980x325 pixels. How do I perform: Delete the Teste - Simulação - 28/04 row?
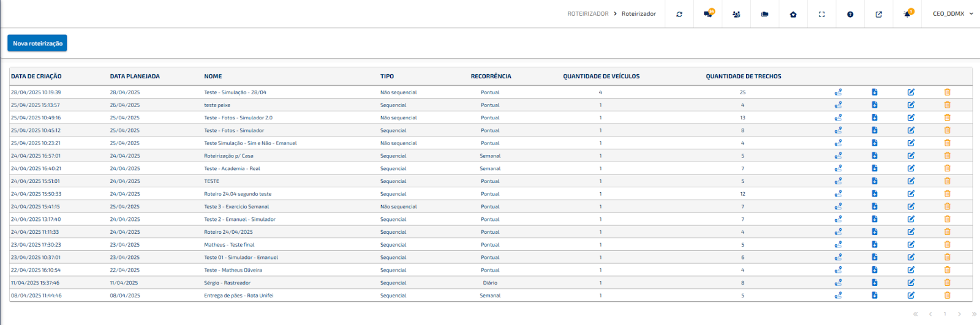coord(948,92)
